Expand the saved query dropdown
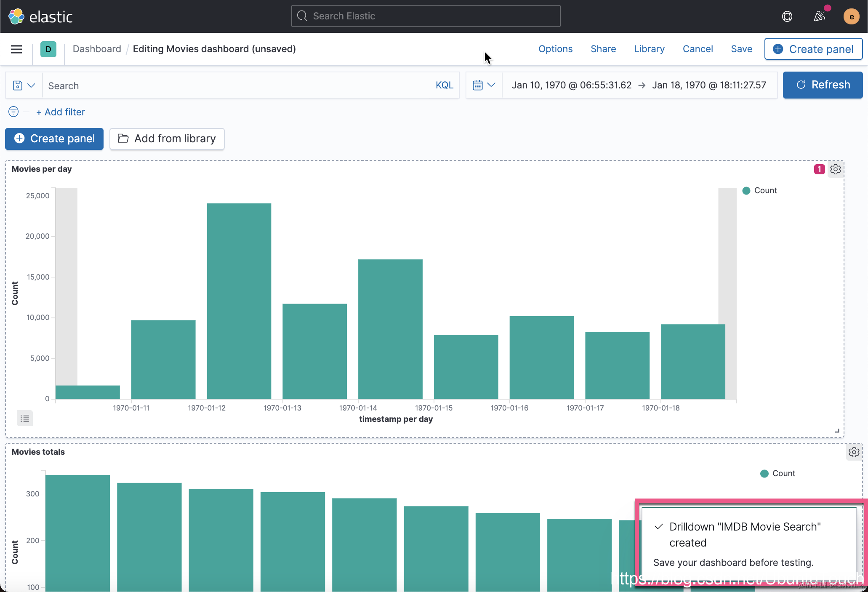Viewport: 868px width, 592px height. point(24,85)
